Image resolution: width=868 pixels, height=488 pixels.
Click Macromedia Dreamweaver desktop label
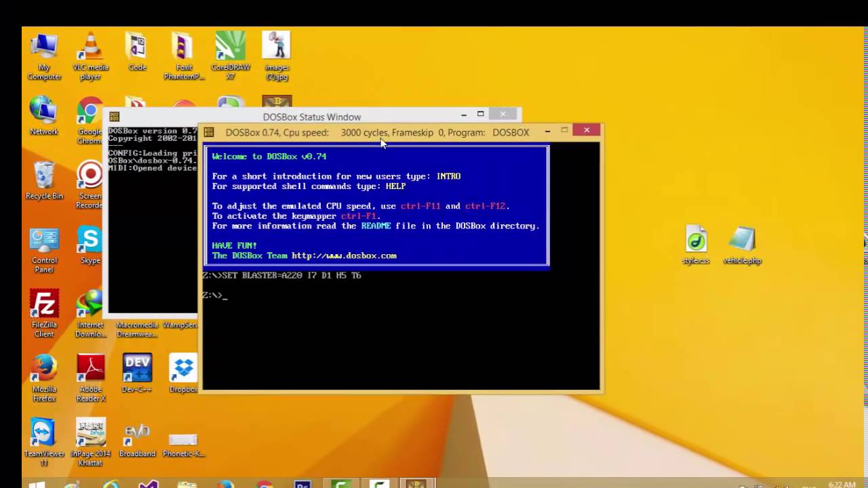click(137, 329)
